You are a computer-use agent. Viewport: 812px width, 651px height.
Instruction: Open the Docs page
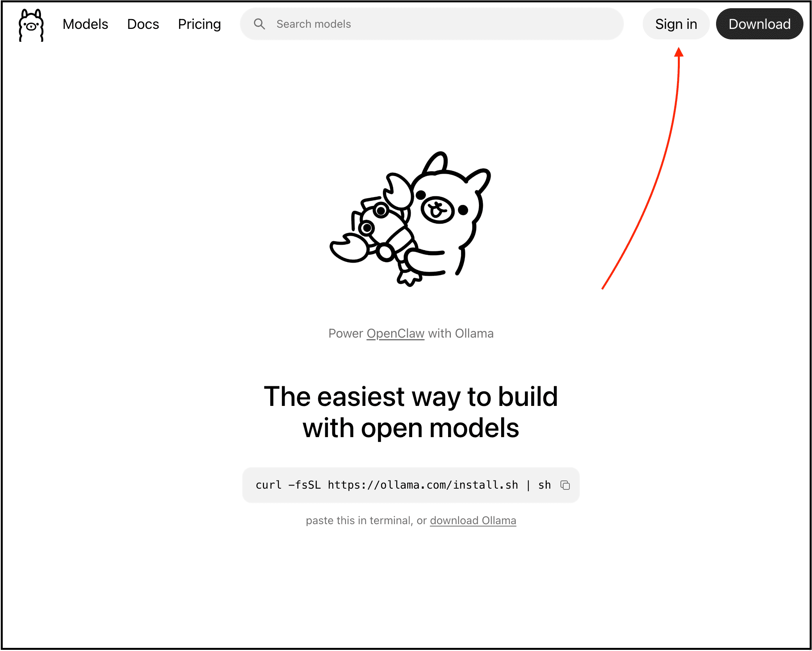pos(143,24)
